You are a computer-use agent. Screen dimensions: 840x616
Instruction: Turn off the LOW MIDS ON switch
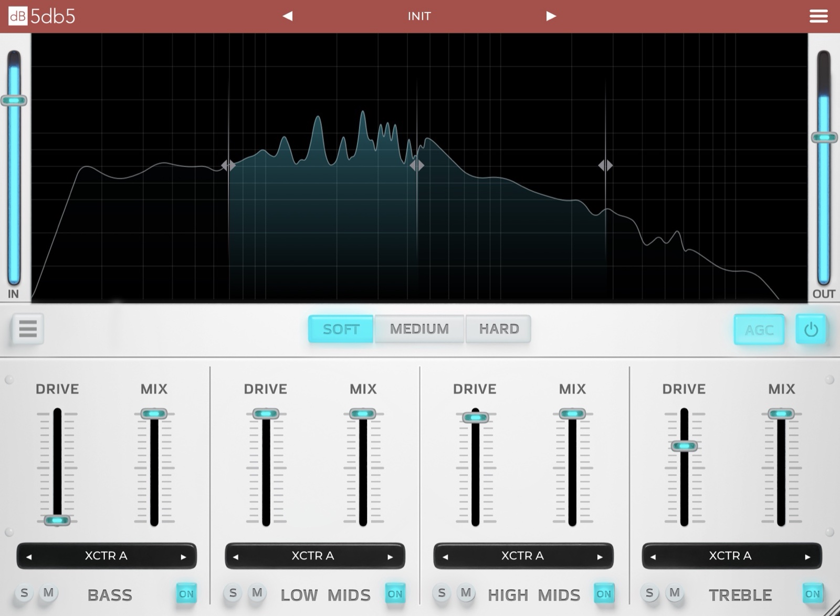pos(395,594)
